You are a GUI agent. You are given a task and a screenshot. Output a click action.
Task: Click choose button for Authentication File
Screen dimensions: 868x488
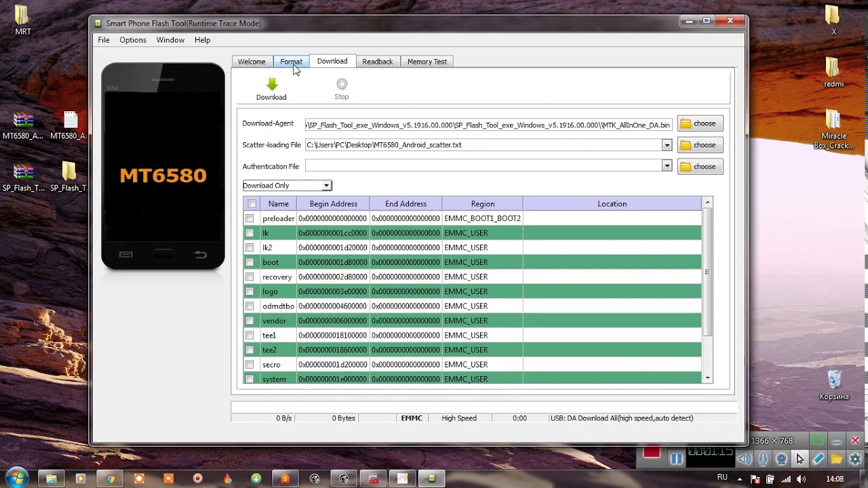[700, 166]
